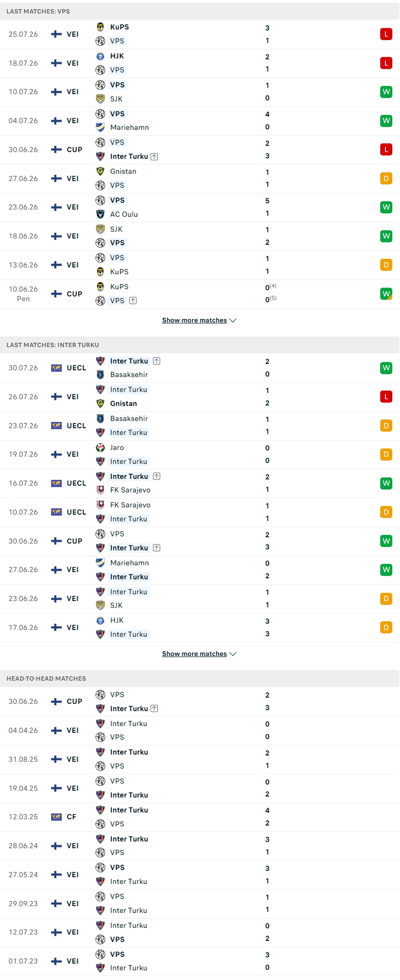Click the D badge on 19.07.26 Jaro match
Viewport: 400px width, 980px height.
coord(386,454)
